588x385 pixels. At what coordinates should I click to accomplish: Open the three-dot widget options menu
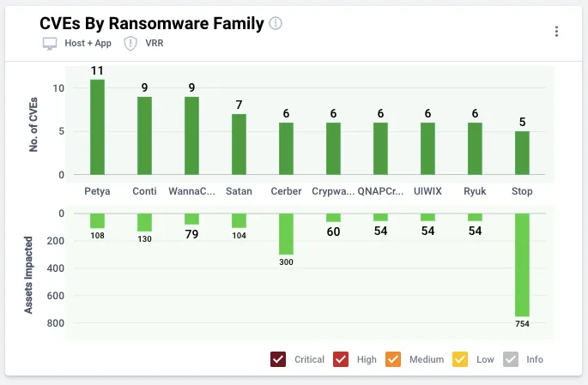(556, 32)
